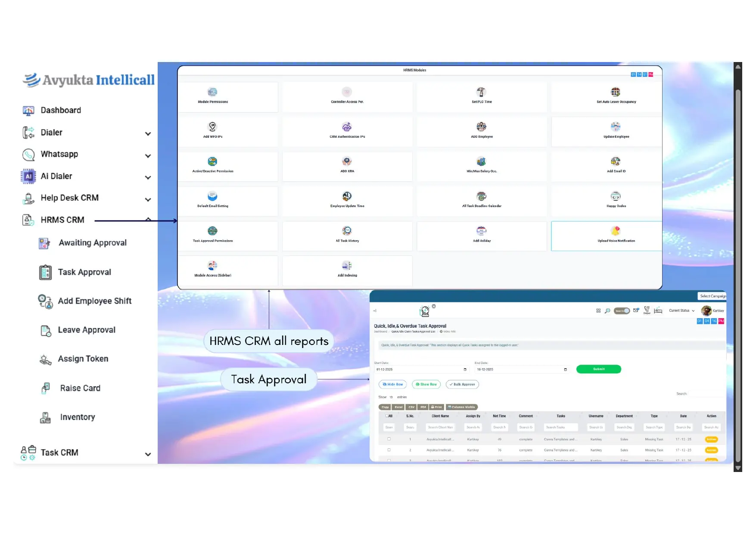This screenshot has height=534, width=756.
Task: Click the page scrollbar down arrow
Action: 738,468
